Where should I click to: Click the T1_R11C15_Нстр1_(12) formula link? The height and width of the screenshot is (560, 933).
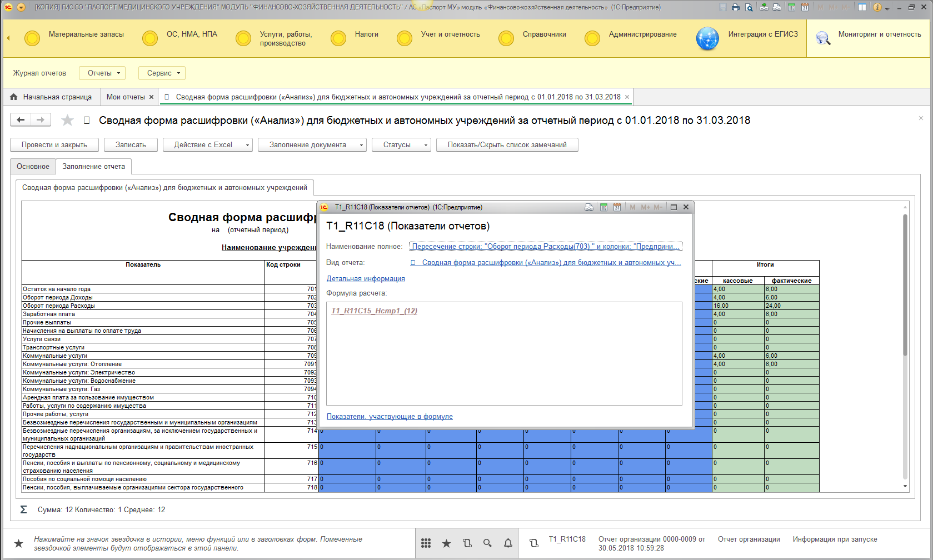[x=374, y=311]
